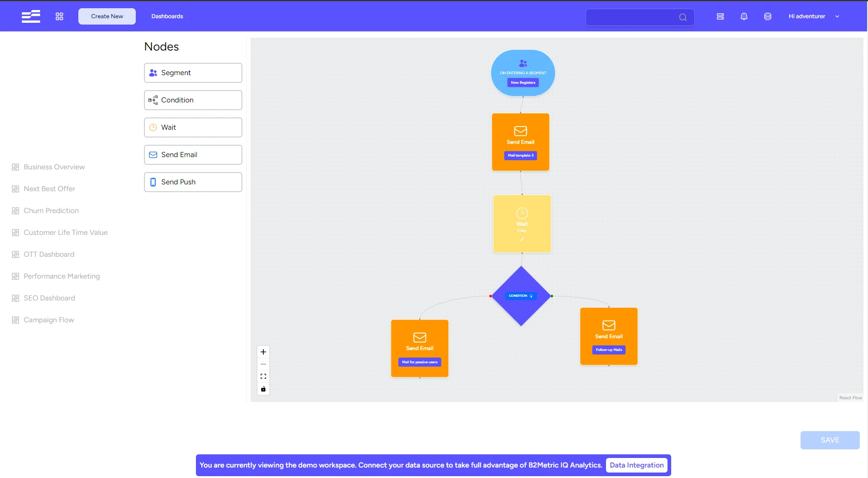Go to Customer Life Time Value
Screen dimensions: 868x478
(60, 233)
